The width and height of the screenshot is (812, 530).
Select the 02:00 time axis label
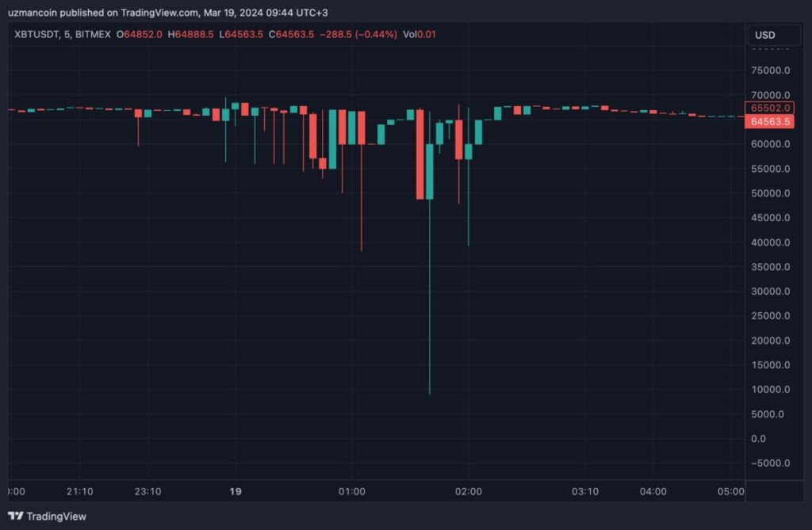point(468,491)
